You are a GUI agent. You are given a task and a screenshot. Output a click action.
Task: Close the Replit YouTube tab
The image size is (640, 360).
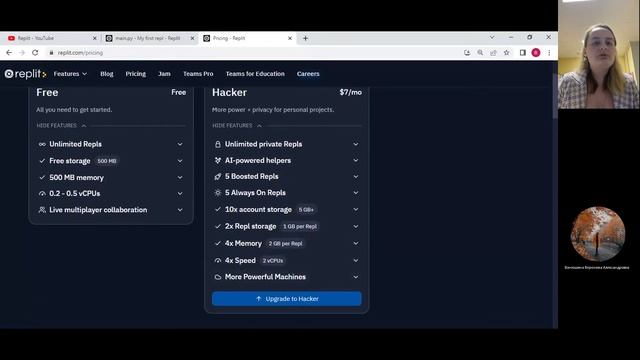point(95,38)
